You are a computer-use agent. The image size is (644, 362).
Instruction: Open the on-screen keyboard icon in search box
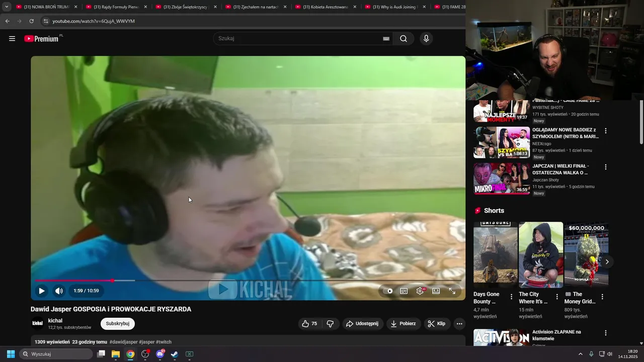[386, 39]
